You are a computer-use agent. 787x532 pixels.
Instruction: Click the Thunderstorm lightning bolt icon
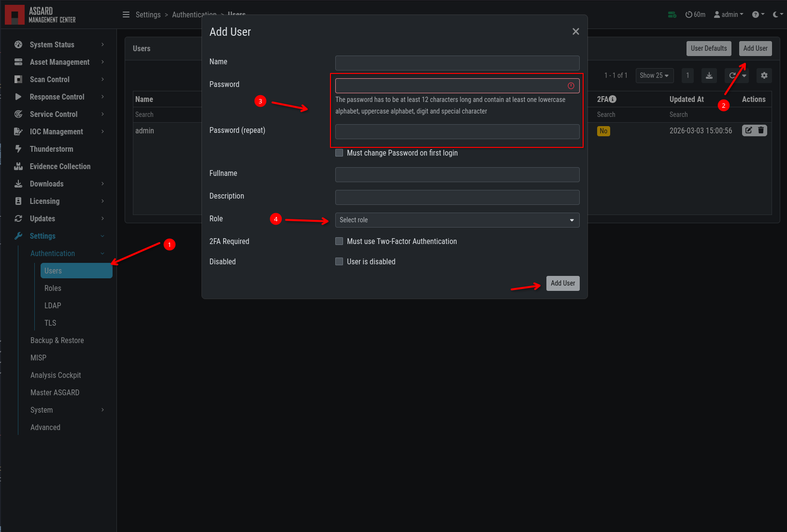click(x=18, y=149)
